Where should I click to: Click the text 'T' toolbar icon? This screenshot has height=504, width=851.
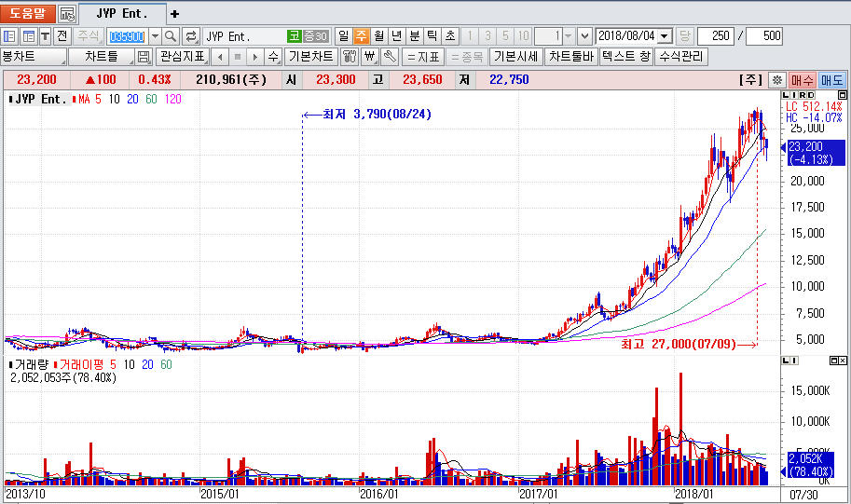(45, 36)
